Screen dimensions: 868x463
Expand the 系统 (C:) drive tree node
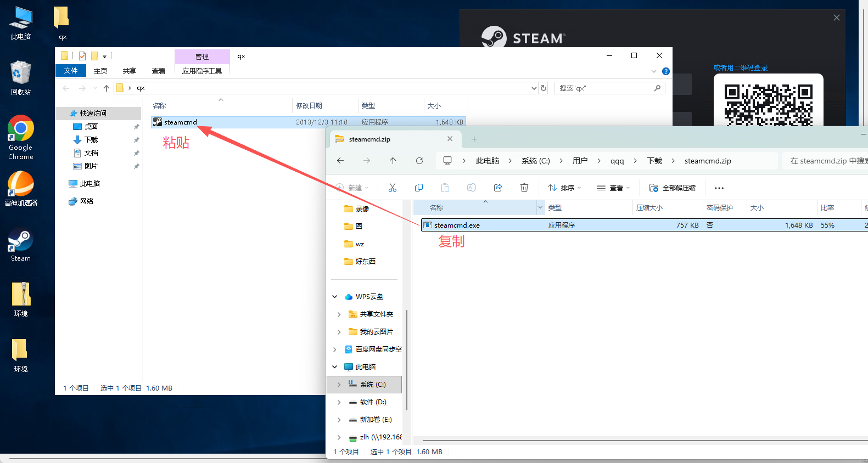[339, 385]
